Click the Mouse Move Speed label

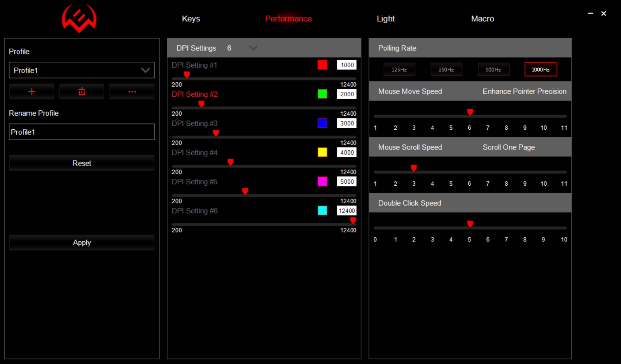tap(410, 91)
